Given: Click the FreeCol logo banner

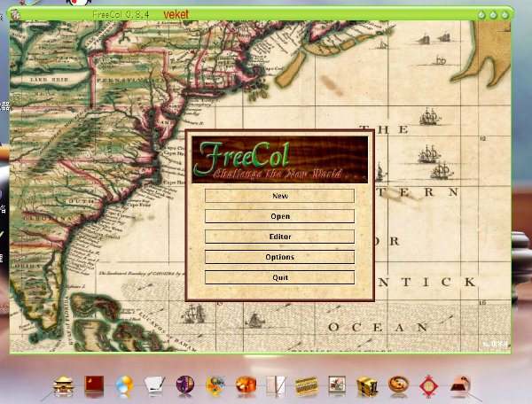Looking at the screenshot, I should point(279,159).
